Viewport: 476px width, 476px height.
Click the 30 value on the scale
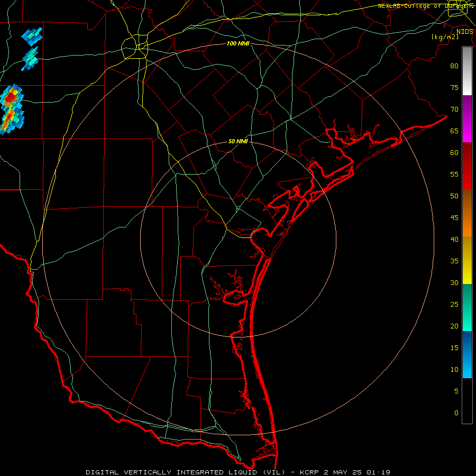454,282
